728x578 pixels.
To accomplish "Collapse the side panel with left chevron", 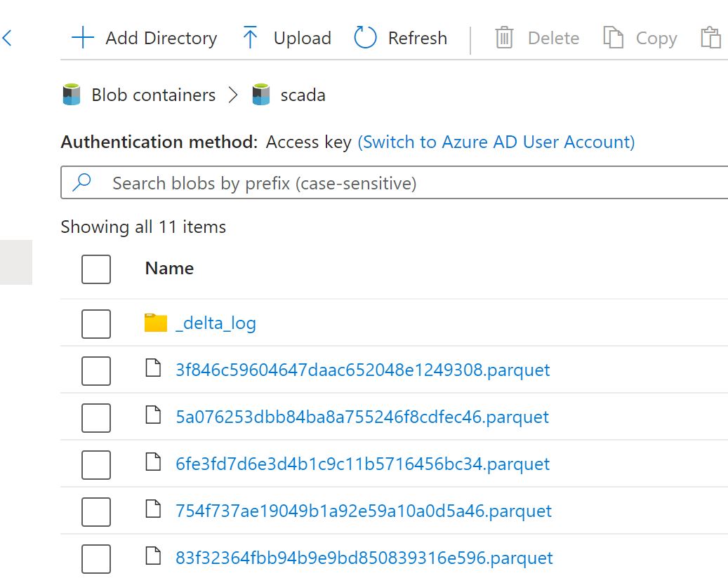I will coord(8,38).
